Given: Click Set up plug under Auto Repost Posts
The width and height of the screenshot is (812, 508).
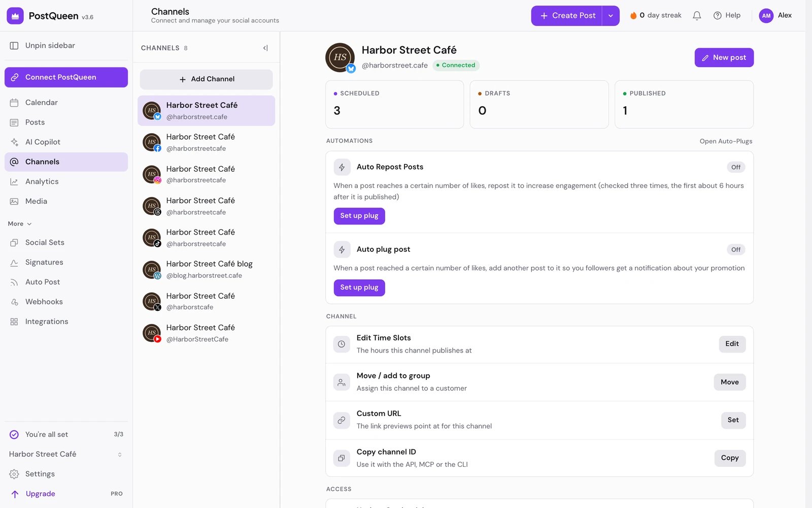Looking at the screenshot, I should (359, 216).
